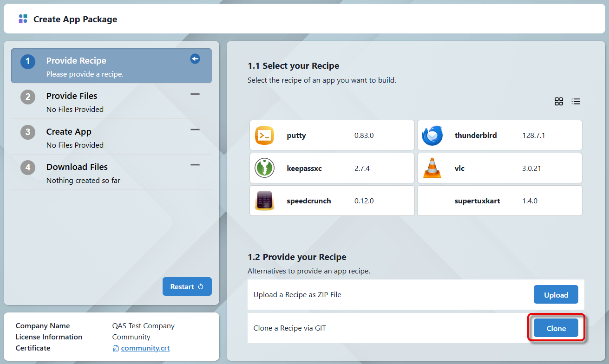
Task: Click the putty version 0.83.0
Action: (x=364, y=136)
